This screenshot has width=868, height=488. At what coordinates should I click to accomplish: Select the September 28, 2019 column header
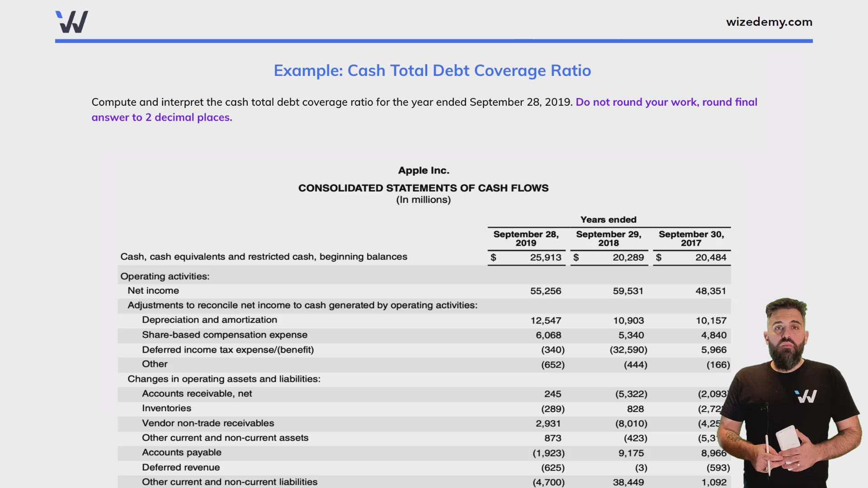point(526,239)
